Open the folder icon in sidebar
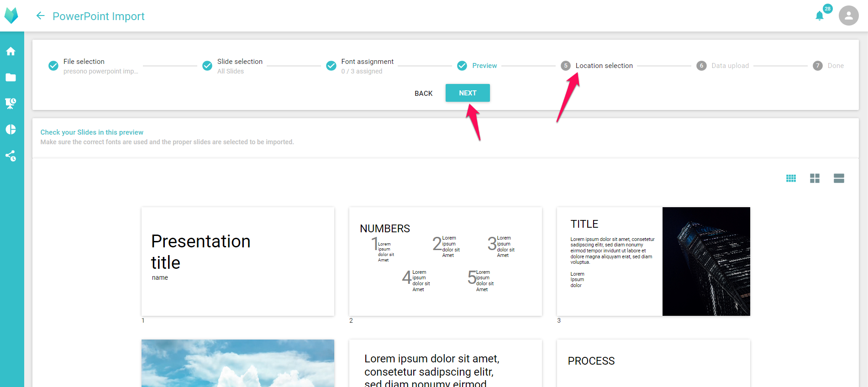 [11, 78]
